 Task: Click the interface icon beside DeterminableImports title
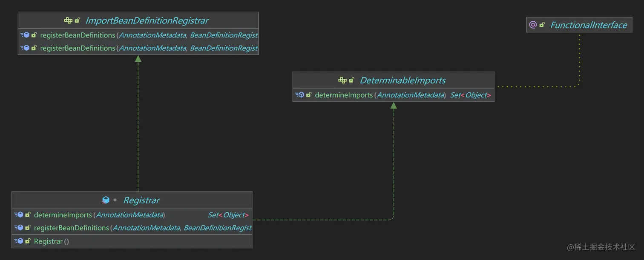pos(342,80)
